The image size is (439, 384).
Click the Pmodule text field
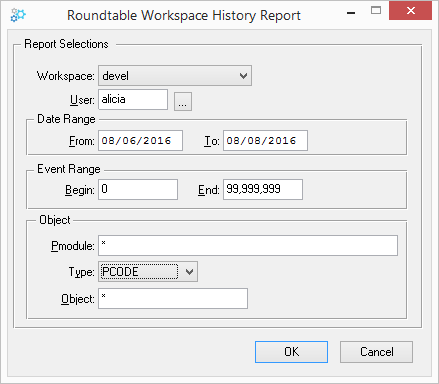click(248, 246)
